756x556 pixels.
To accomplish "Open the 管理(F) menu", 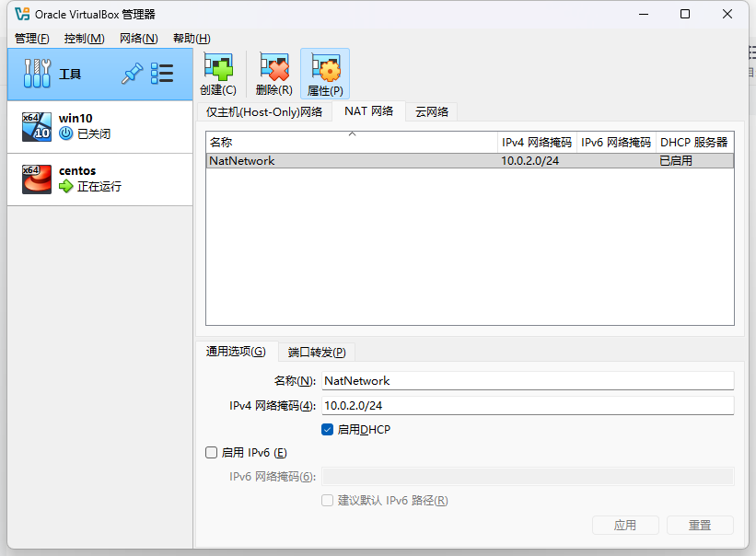I will pos(32,38).
